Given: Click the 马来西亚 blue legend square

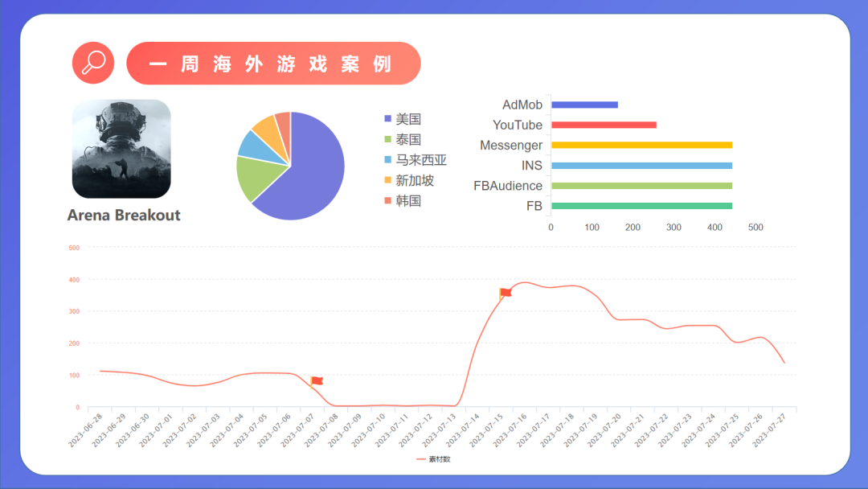Looking at the screenshot, I should 388,159.
